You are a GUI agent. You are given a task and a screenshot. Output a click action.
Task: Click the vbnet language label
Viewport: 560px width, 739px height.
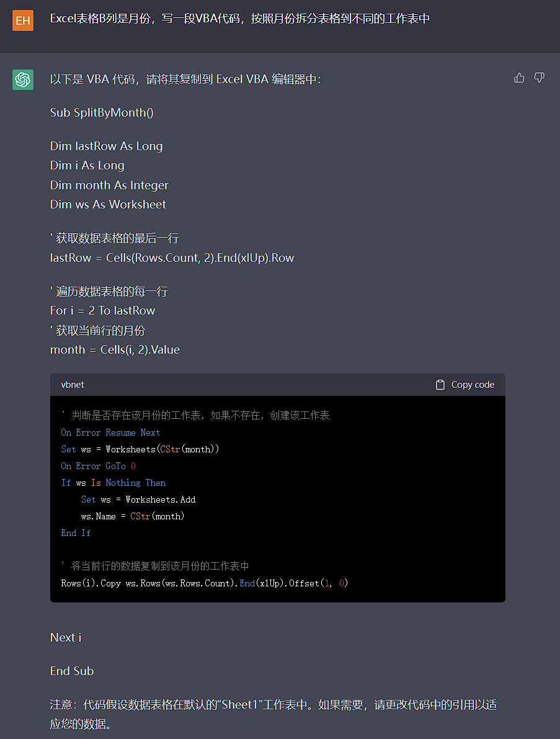tap(73, 385)
